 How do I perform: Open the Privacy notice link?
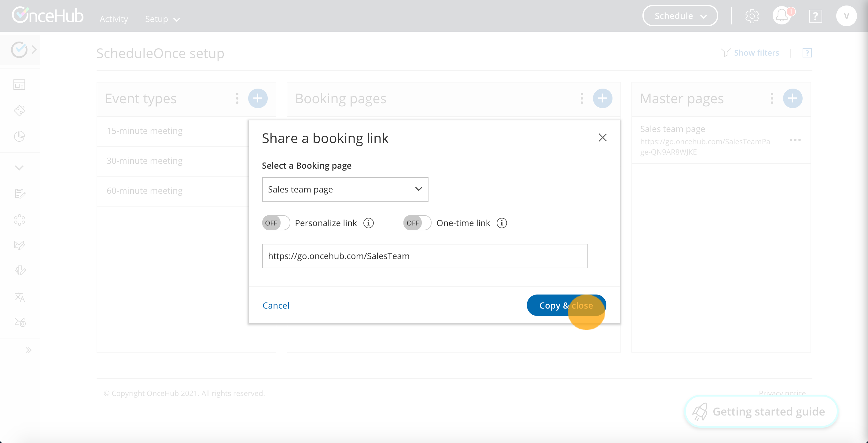(782, 393)
